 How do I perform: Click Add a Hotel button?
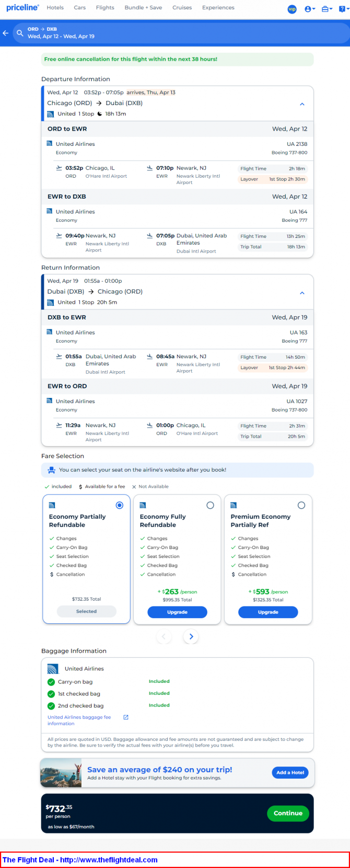pos(290,772)
